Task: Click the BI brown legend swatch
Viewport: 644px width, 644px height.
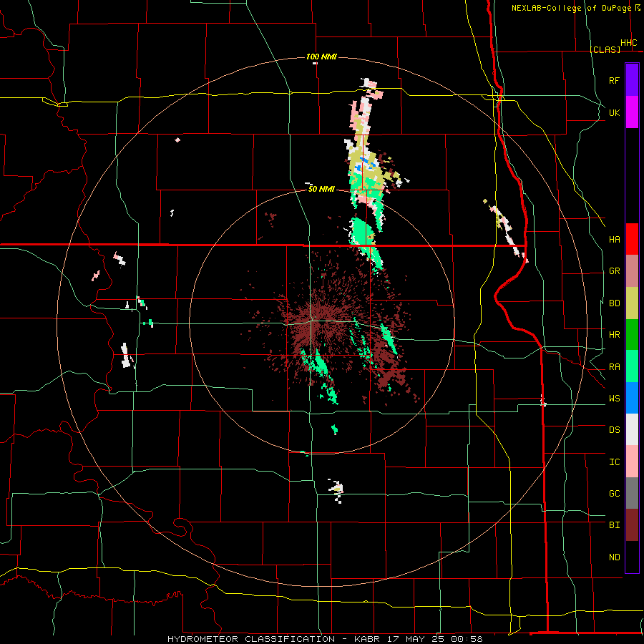Action: click(x=632, y=525)
